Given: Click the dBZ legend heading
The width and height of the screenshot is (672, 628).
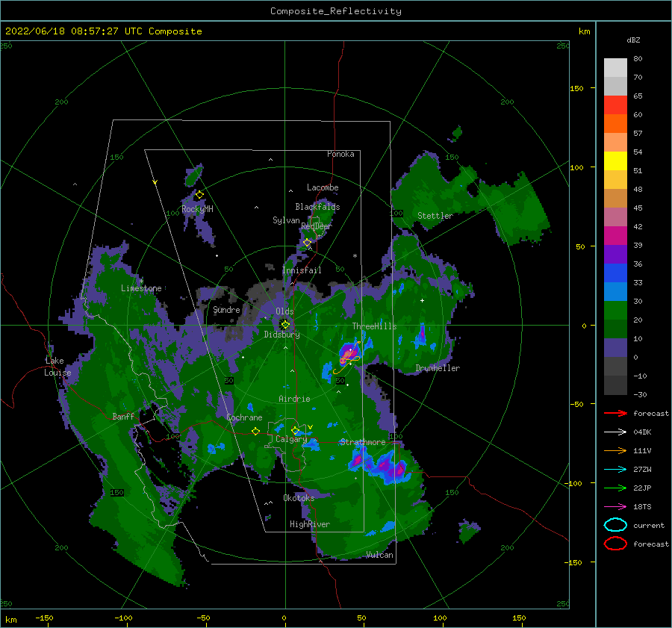Looking at the screenshot, I should pos(633,40).
